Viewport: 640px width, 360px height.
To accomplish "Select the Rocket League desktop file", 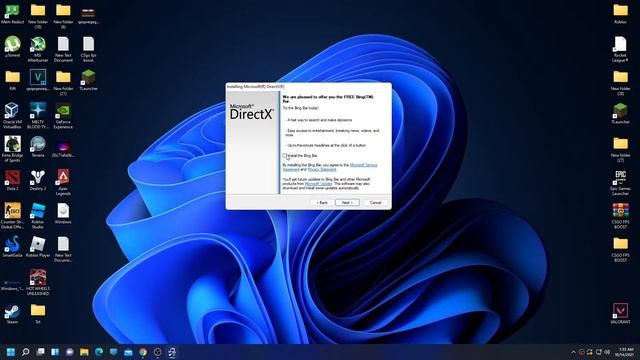I will point(620,49).
